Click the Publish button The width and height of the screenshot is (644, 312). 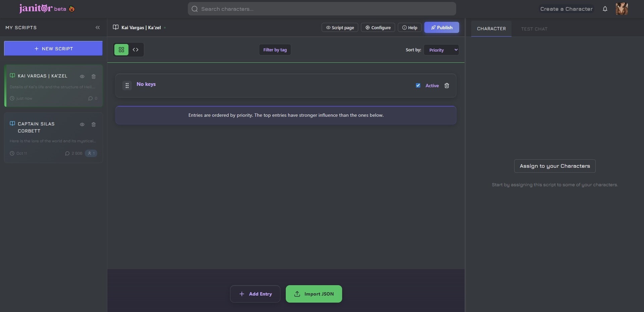point(442,28)
